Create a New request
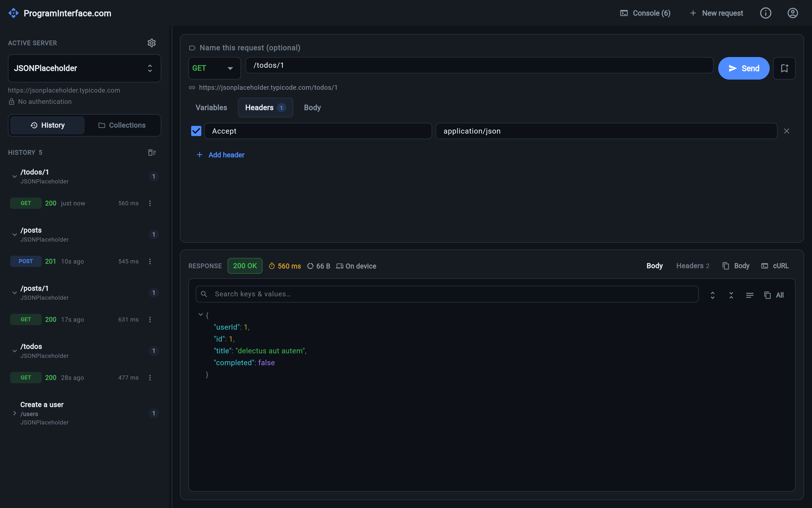 coord(717,13)
